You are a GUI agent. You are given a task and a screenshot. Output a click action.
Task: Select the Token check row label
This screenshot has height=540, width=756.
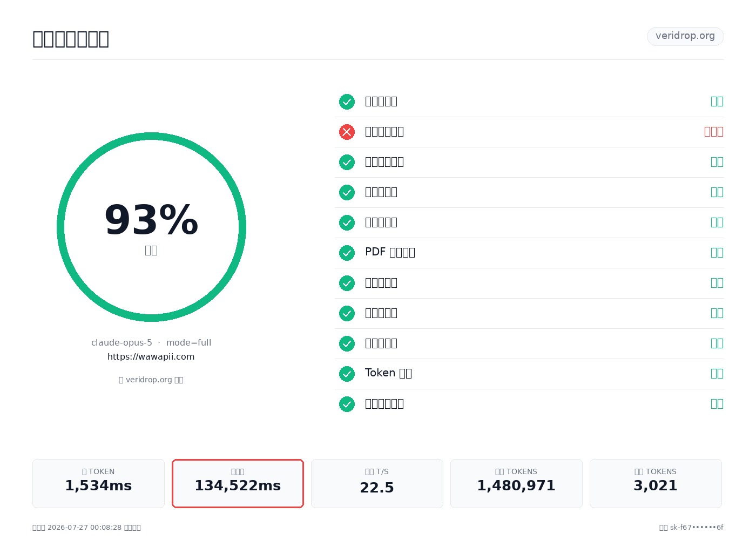388,373
